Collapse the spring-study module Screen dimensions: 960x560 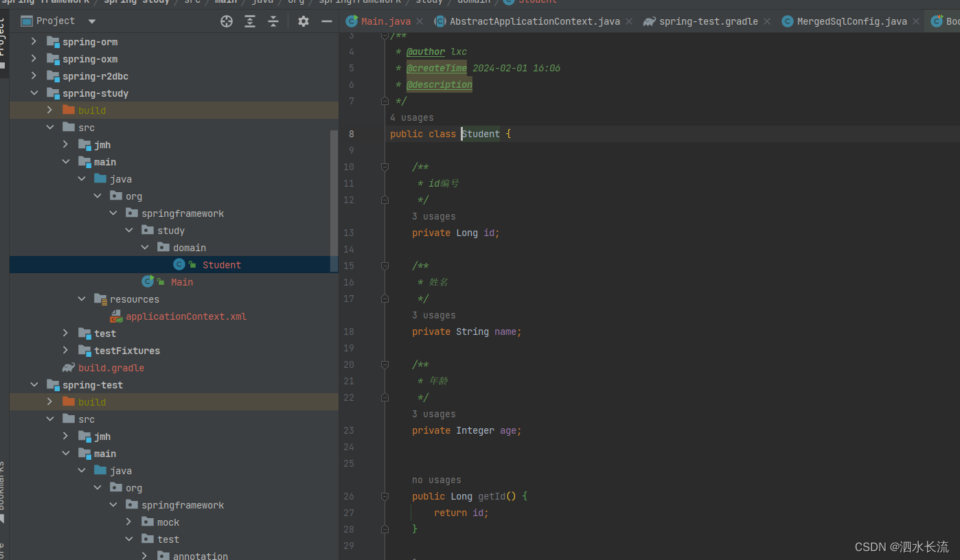tap(34, 93)
